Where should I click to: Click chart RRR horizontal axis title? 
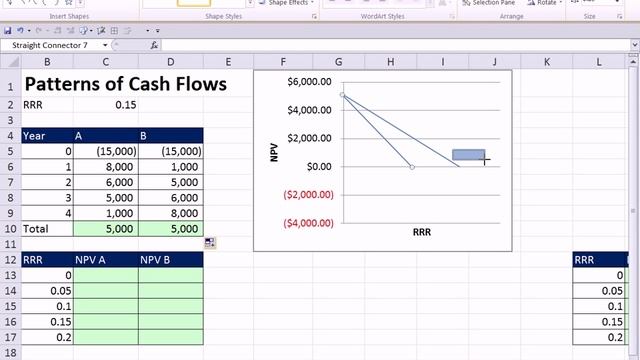coord(422,232)
